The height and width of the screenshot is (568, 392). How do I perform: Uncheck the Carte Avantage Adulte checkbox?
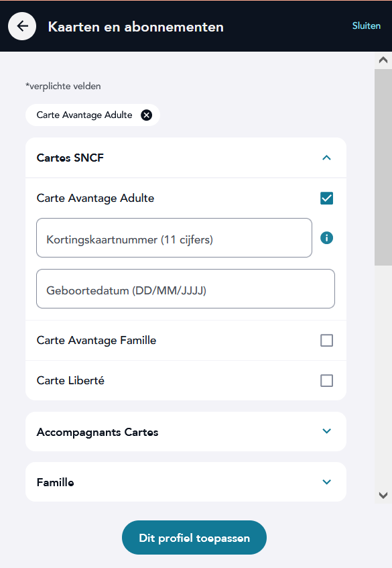tap(326, 198)
